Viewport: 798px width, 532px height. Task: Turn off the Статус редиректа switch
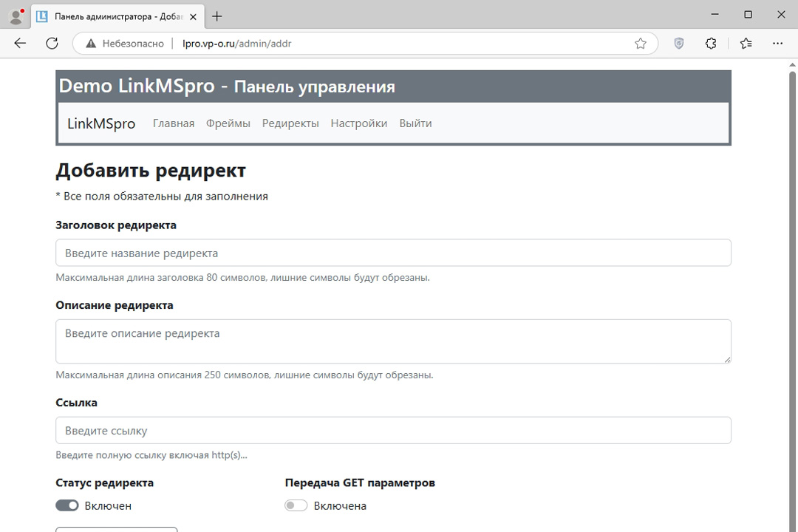tap(67, 505)
